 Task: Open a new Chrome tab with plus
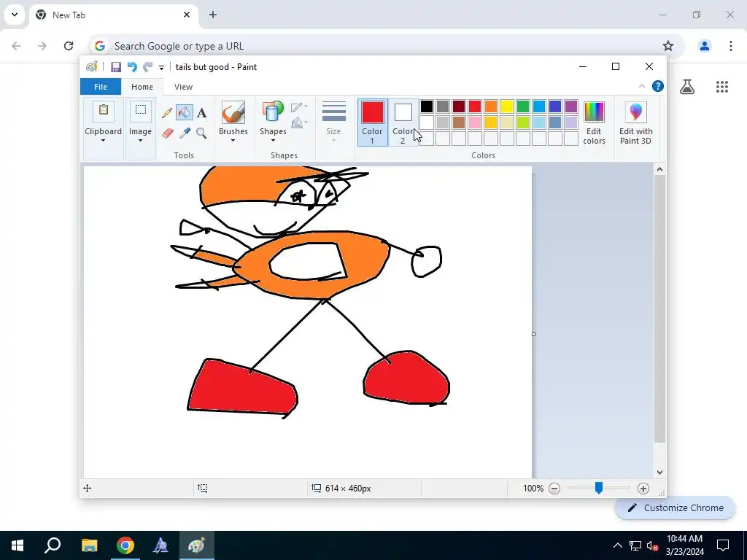(x=213, y=15)
